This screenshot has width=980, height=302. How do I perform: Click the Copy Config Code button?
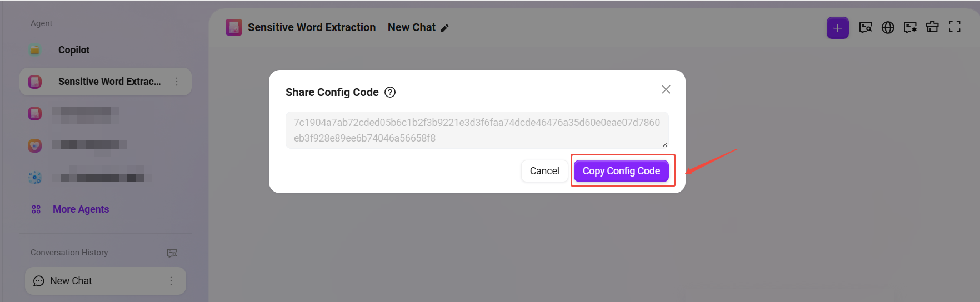click(621, 171)
